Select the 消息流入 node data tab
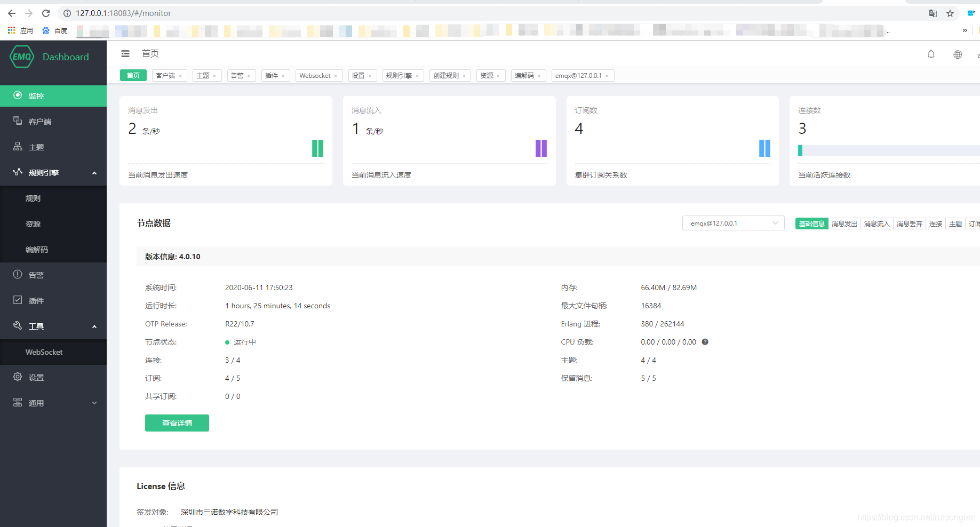This screenshot has width=980, height=527. point(877,224)
